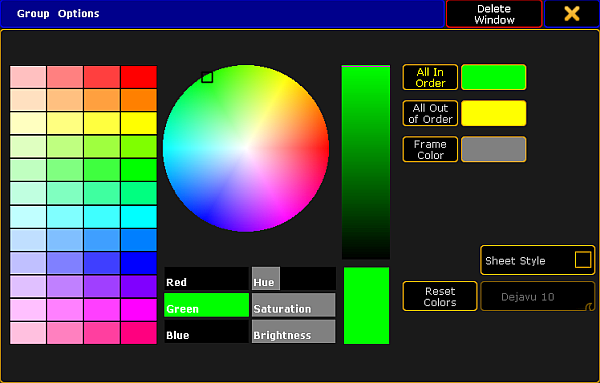Click the yellow All Out of Order swatch
Image resolution: width=600 pixels, height=383 pixels.
pos(494,113)
